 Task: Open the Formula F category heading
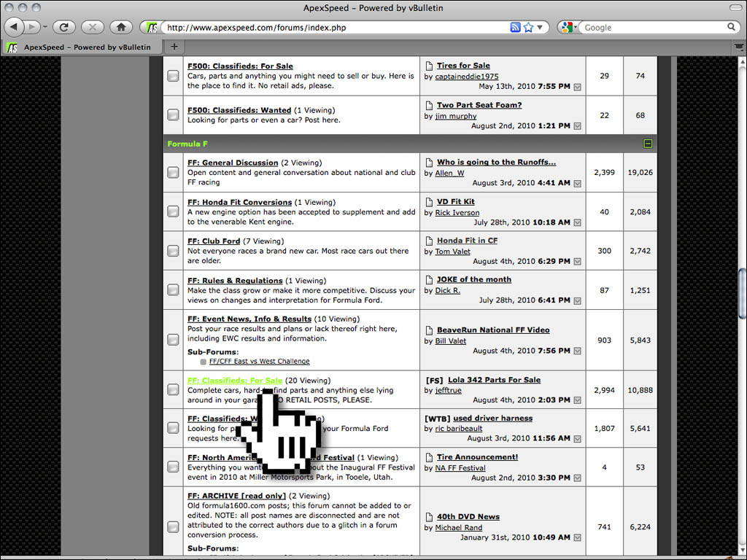[187, 144]
